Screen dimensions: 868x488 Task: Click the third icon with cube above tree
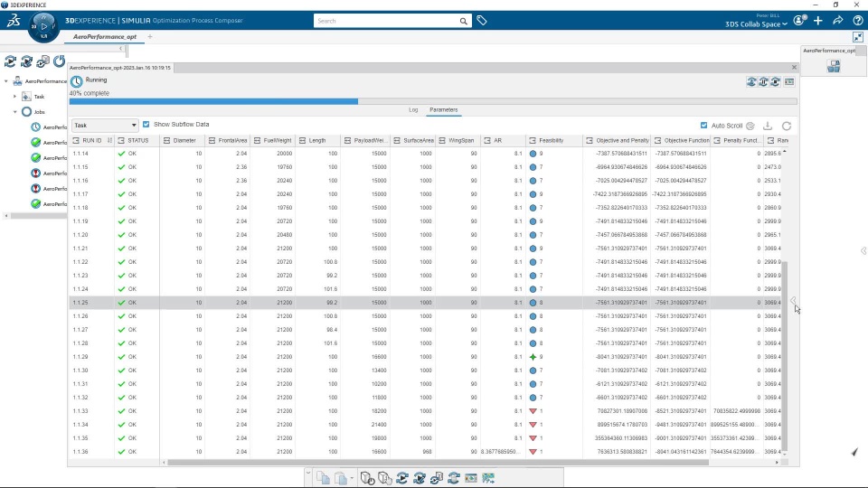[42, 61]
